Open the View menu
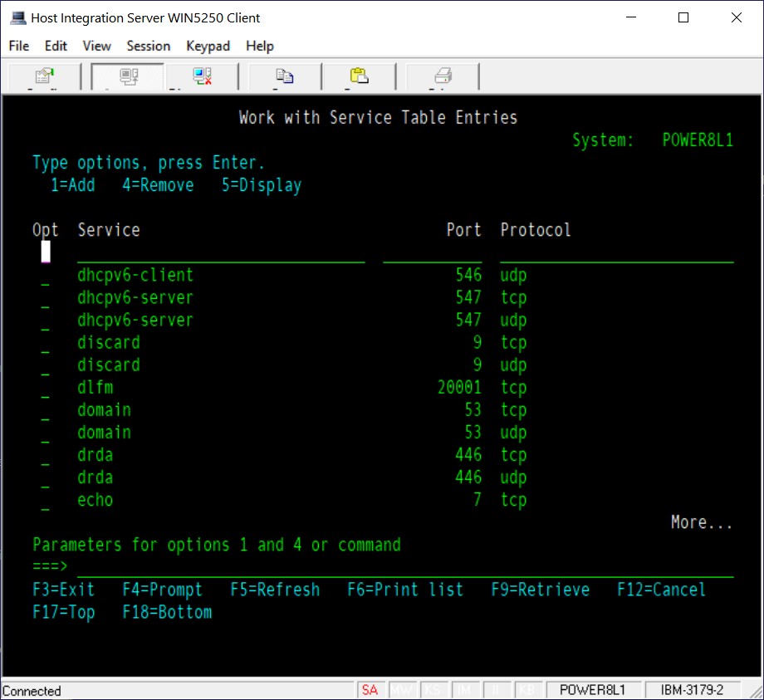 tap(96, 46)
